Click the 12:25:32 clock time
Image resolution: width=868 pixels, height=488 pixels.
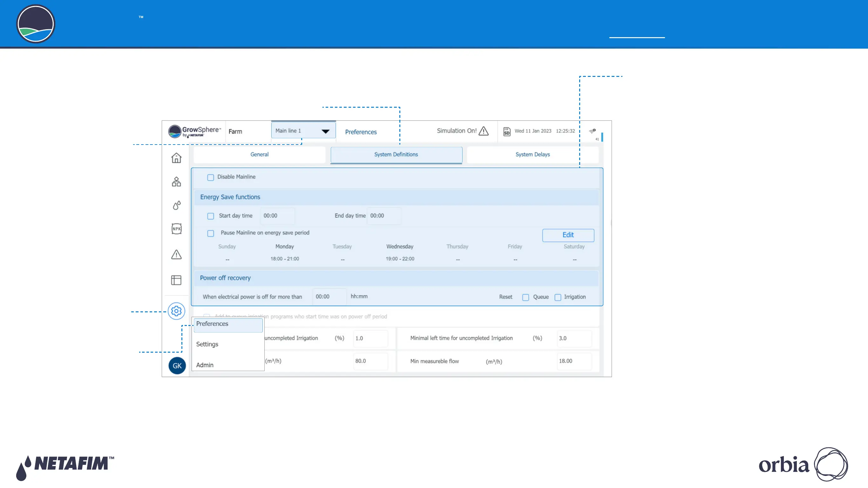click(566, 131)
